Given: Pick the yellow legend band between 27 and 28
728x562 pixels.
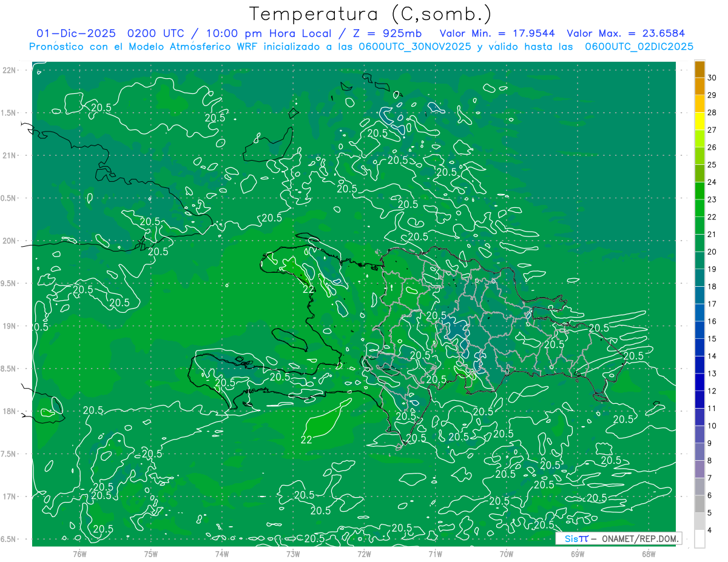Looking at the screenshot, I should [699, 121].
